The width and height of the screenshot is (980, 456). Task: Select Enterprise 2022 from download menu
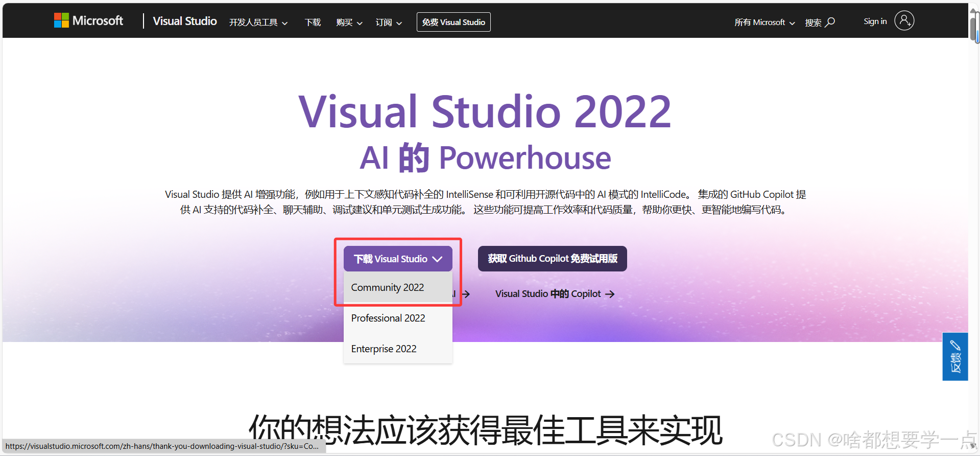point(398,349)
